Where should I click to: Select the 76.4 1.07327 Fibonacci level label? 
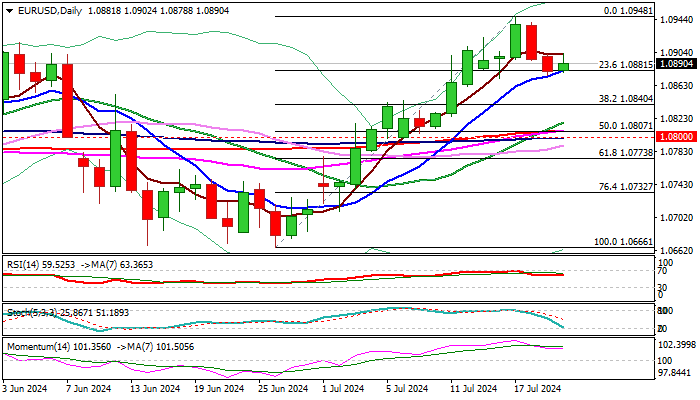point(626,187)
